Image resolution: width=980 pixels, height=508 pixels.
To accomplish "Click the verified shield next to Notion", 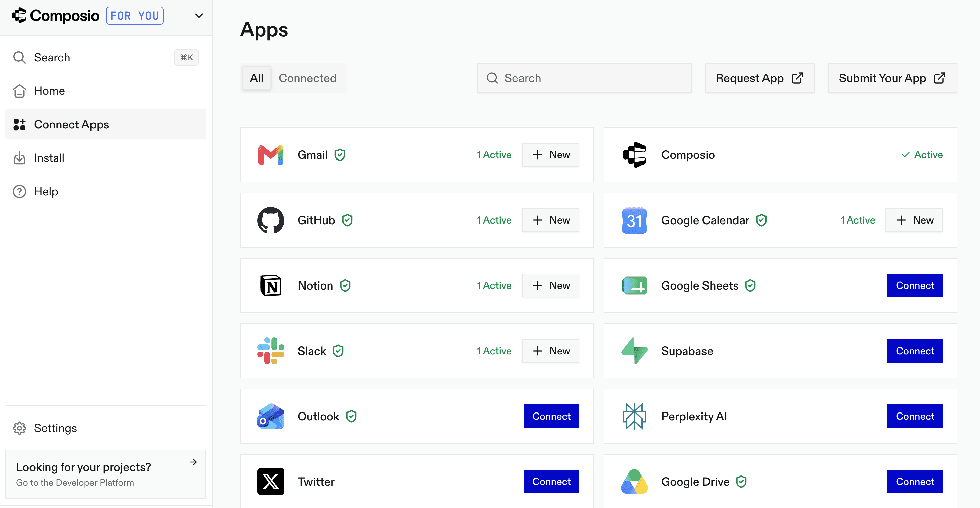I will coord(345,285).
